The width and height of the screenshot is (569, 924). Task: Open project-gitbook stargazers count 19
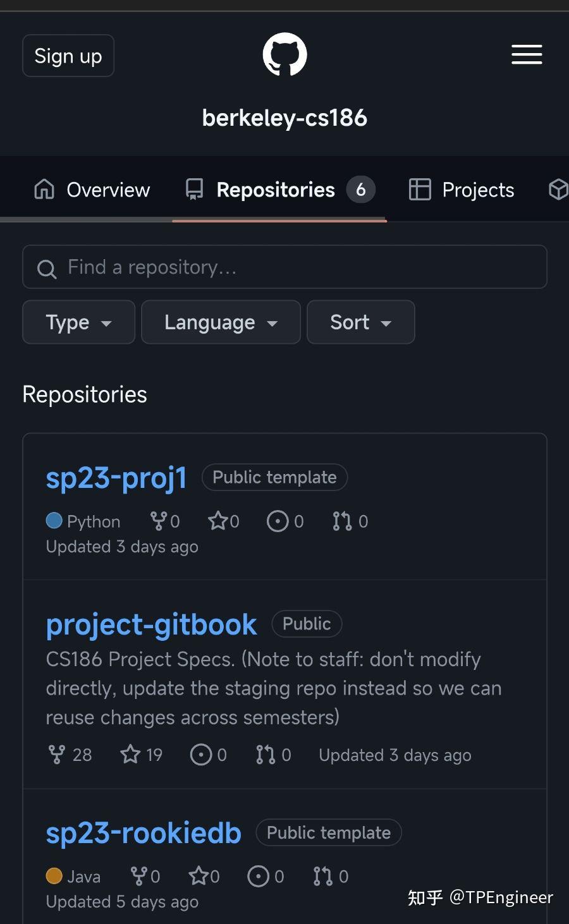pos(142,755)
